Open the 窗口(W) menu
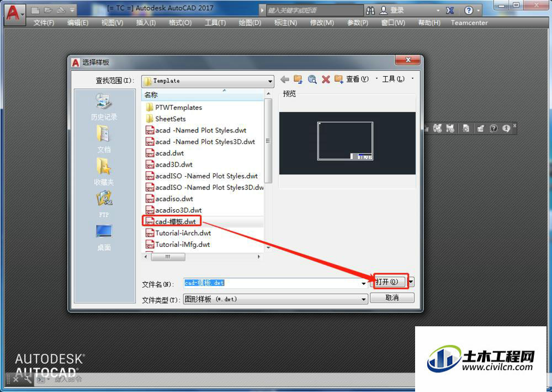The image size is (552, 392). pos(393,23)
